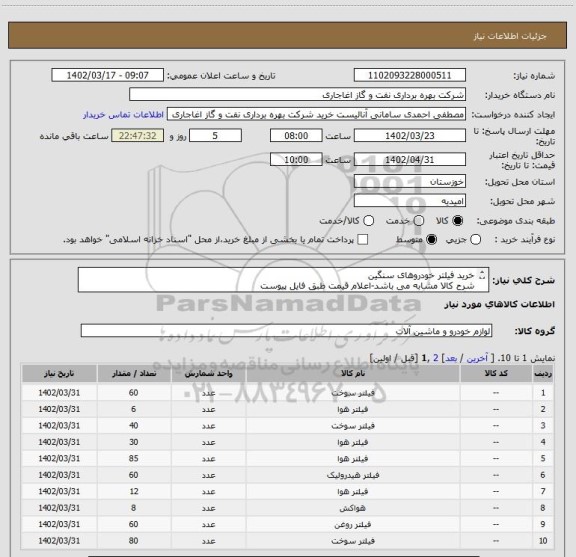Open the اطلاعات تماس خریدار link

(123, 115)
